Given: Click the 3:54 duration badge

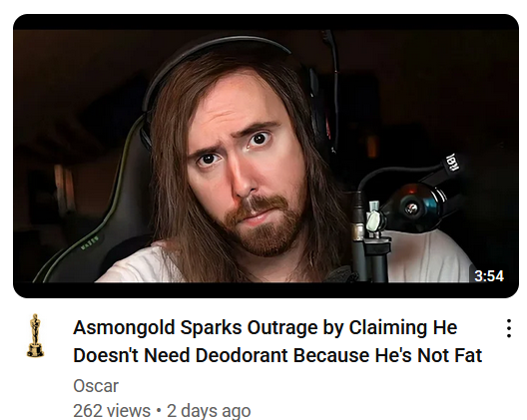Looking at the screenshot, I should [x=489, y=276].
